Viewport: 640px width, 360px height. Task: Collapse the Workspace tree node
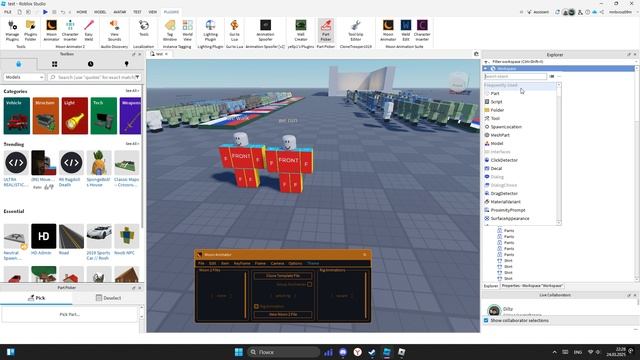coord(486,69)
